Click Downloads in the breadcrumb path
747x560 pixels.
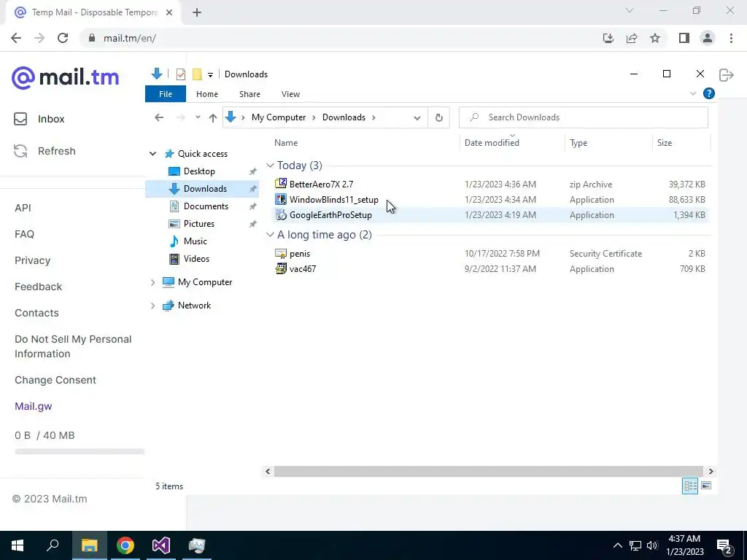(x=344, y=117)
